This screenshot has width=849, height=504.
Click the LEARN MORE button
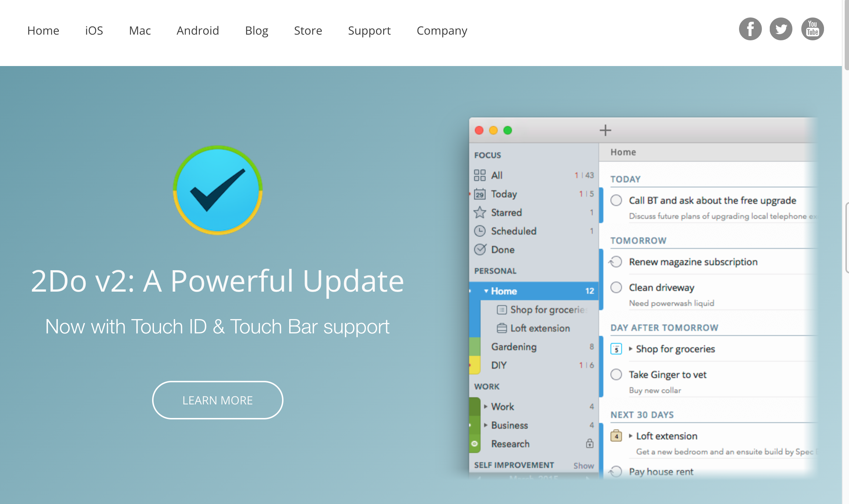click(x=218, y=400)
